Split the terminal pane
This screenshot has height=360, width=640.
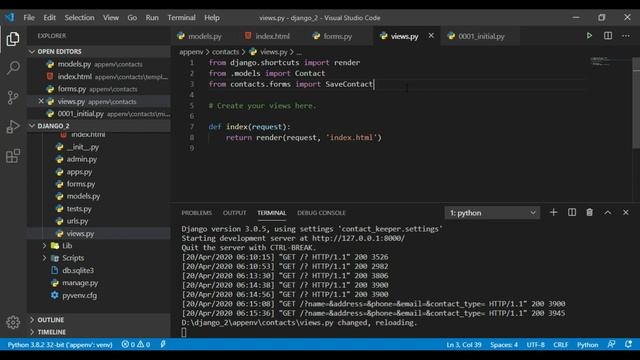coord(572,212)
